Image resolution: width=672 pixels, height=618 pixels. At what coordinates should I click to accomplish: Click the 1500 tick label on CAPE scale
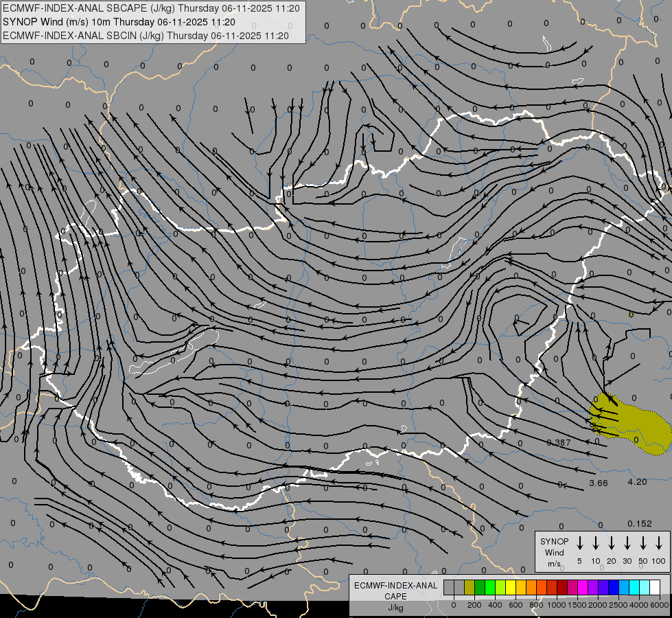577,605
